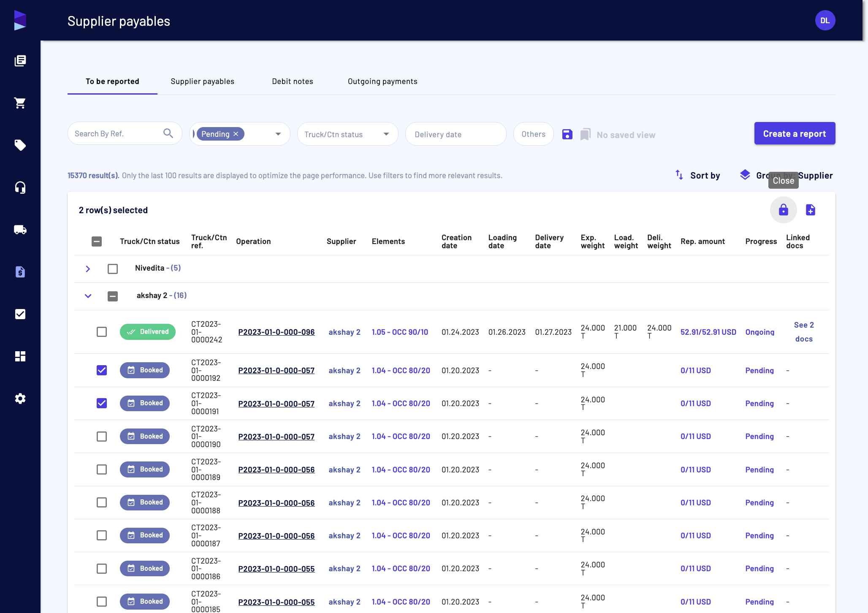Open the Truck/Ctn status dropdown

(348, 134)
